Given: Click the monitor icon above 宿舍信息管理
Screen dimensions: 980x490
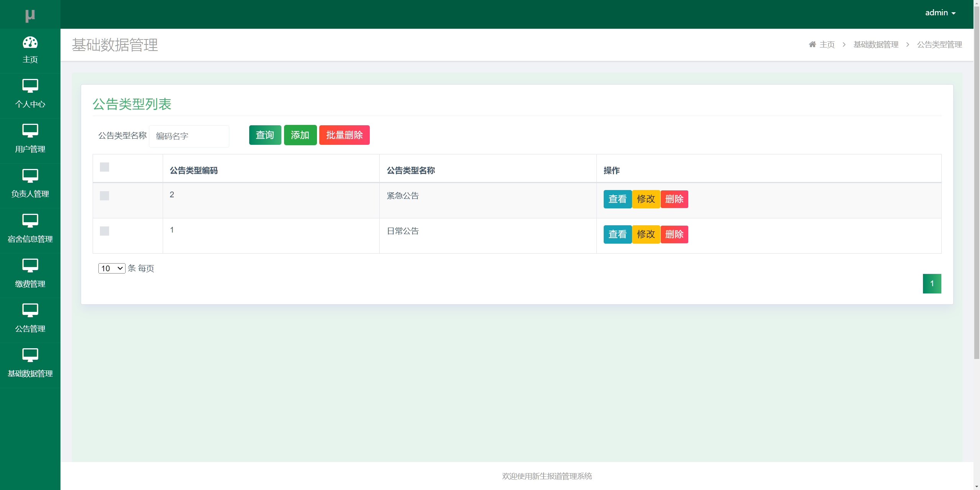Looking at the screenshot, I should point(30,221).
